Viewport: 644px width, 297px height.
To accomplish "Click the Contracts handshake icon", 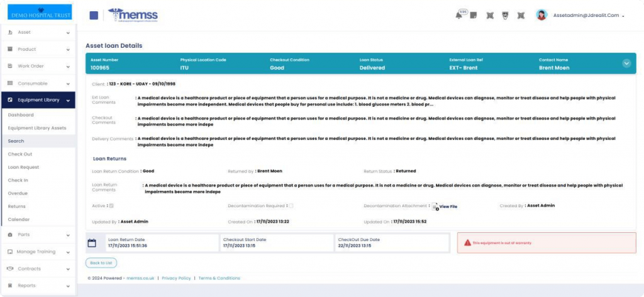I will point(10,269).
